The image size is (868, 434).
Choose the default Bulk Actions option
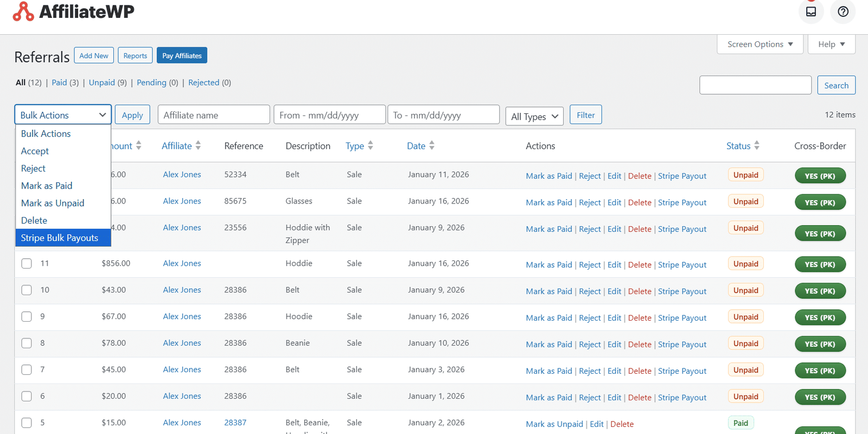click(63, 133)
